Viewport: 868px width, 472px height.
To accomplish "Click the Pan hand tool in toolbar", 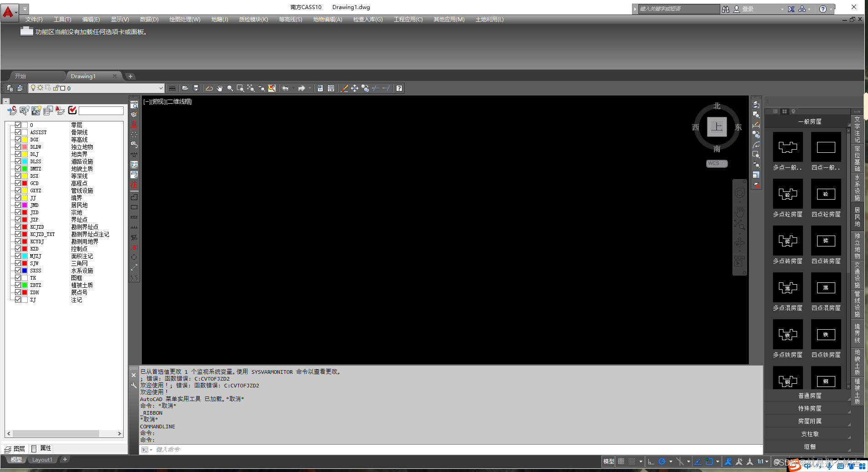I will [220, 88].
